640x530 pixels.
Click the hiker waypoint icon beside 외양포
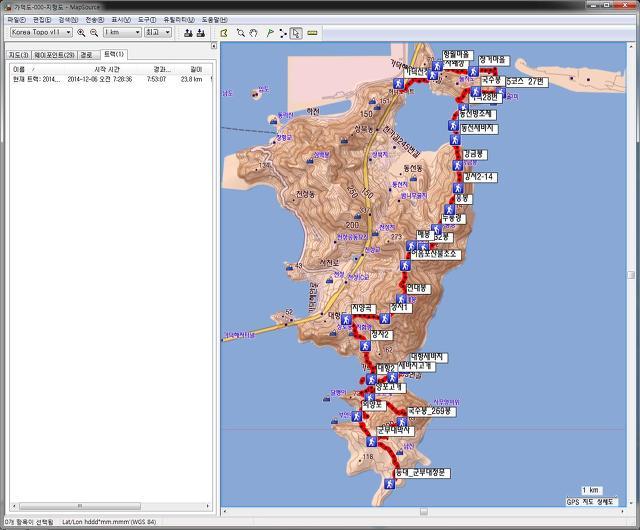point(357,416)
